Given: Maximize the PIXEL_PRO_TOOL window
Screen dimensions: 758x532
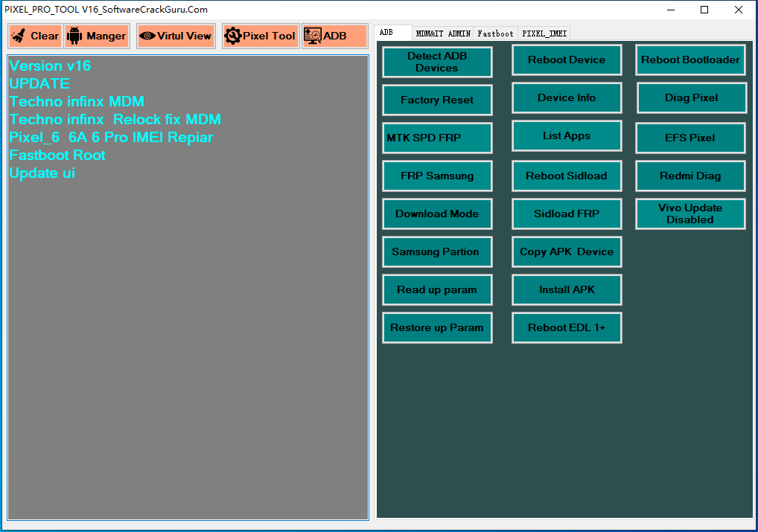Looking at the screenshot, I should coord(704,10).
